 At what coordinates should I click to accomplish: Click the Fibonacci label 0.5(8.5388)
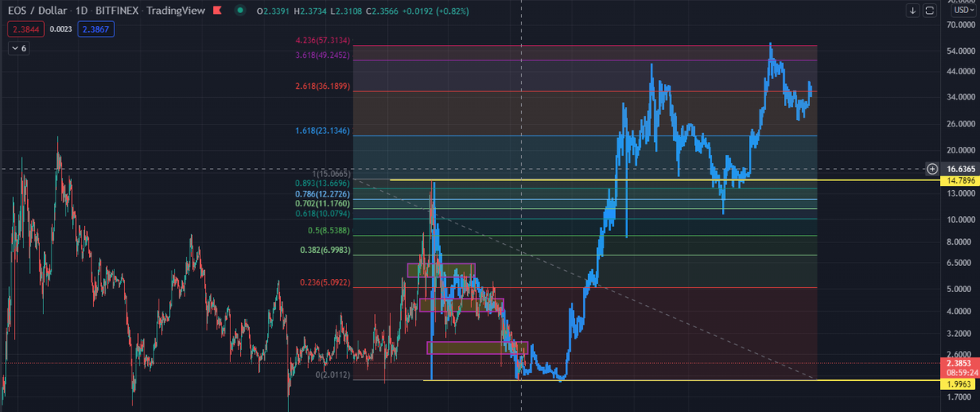[328, 231]
